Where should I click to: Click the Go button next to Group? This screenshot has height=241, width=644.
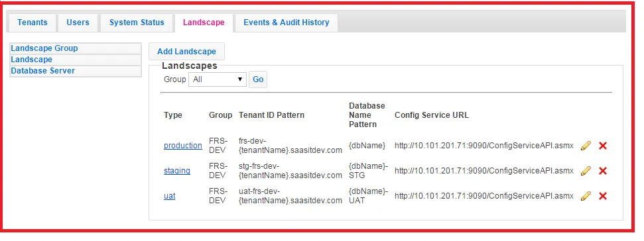(258, 79)
